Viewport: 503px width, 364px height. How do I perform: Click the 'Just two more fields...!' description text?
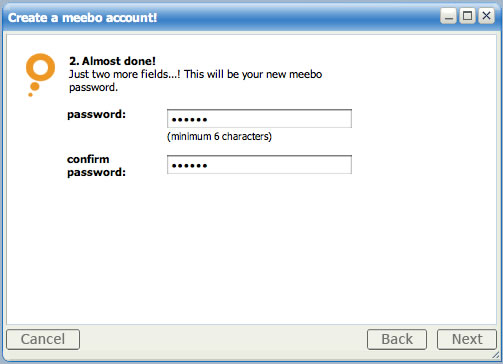click(195, 81)
